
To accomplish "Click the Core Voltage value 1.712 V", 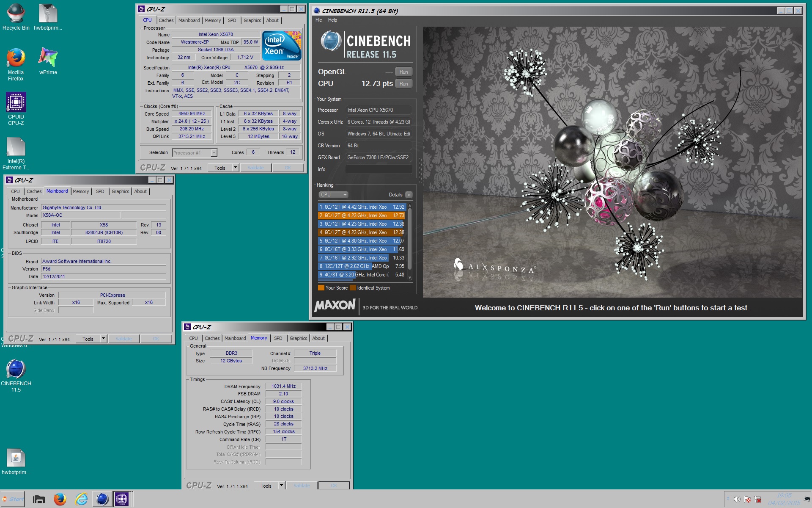I will (245, 58).
